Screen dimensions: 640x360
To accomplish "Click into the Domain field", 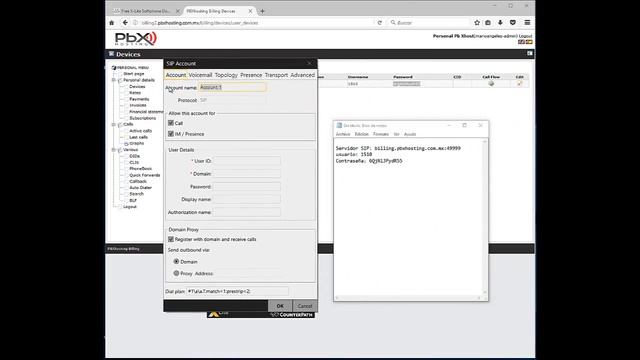I will tap(247, 173).
